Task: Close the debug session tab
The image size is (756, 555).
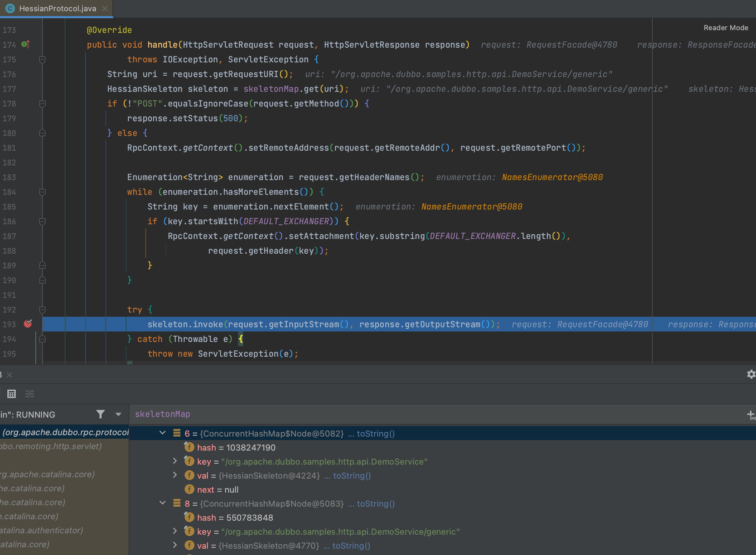Action: click(x=9, y=375)
